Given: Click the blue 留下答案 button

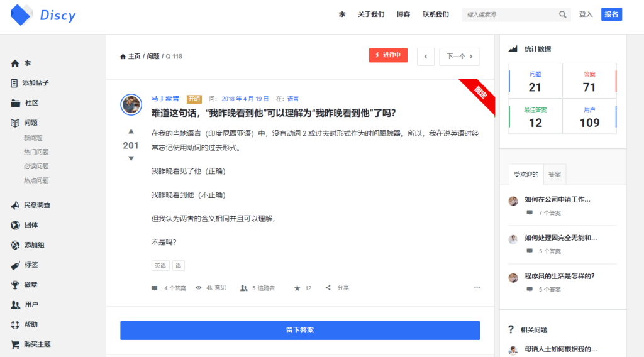Looking at the screenshot, I should coord(300,330).
